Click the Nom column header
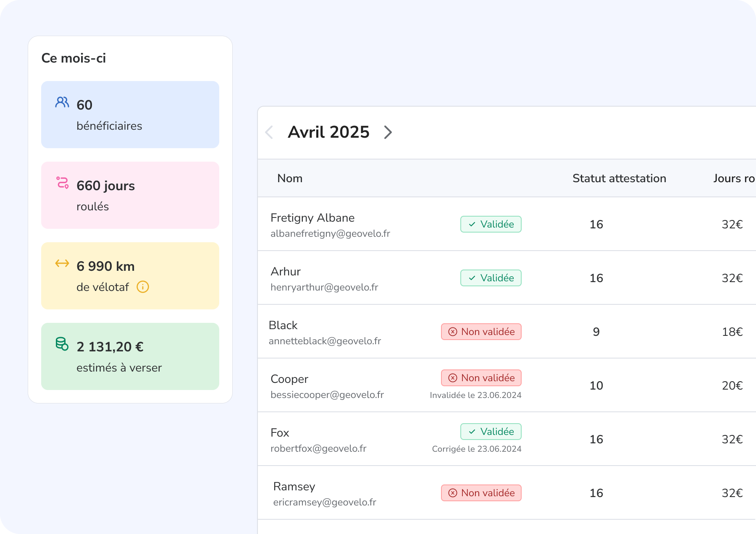 [290, 178]
